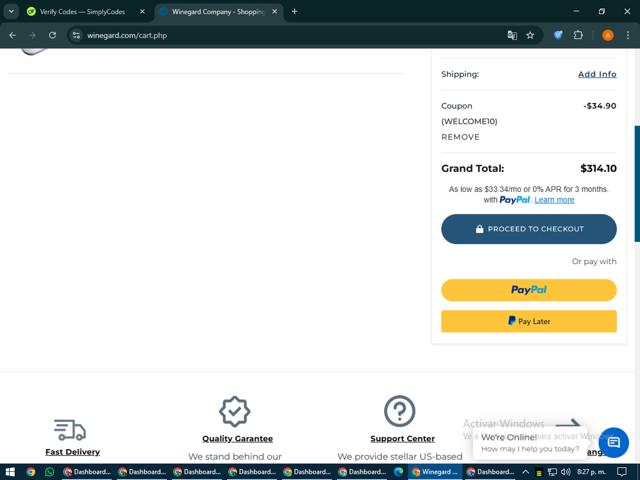Open the shield extension icon

pos(558,36)
